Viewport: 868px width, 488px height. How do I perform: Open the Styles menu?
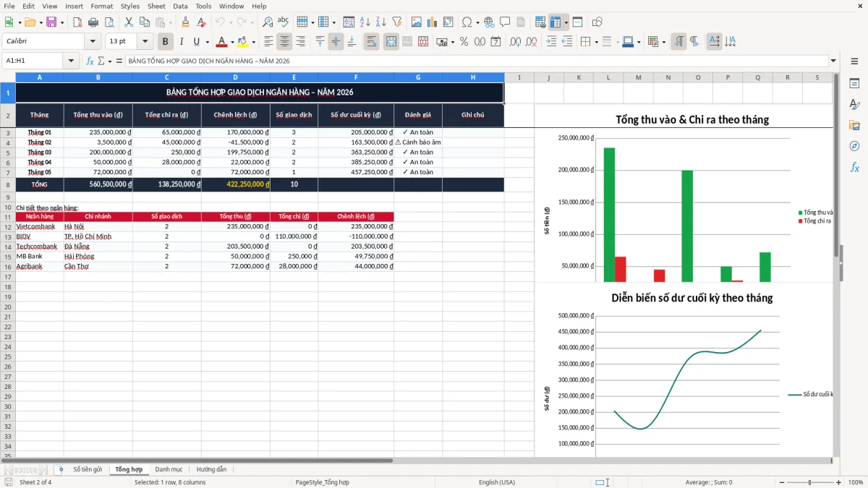130,6
